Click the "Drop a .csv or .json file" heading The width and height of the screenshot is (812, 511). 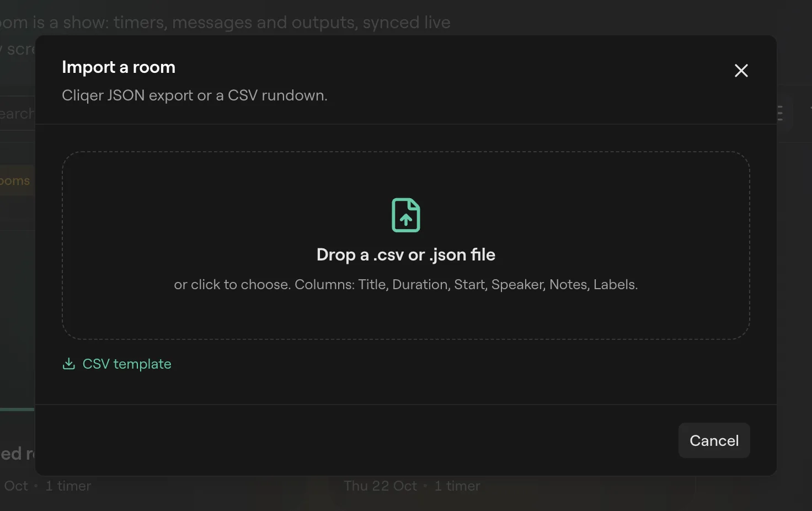pos(406,255)
